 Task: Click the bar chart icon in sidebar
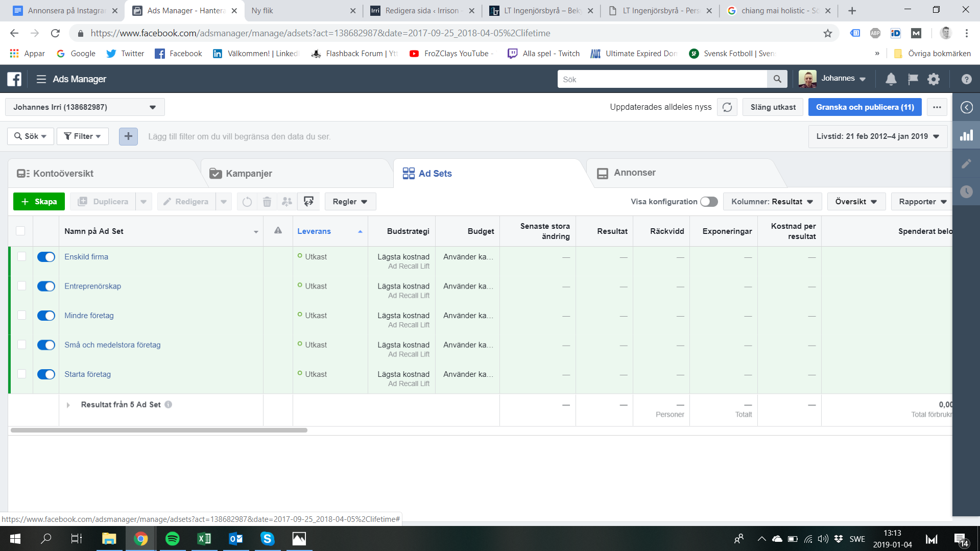tap(966, 135)
